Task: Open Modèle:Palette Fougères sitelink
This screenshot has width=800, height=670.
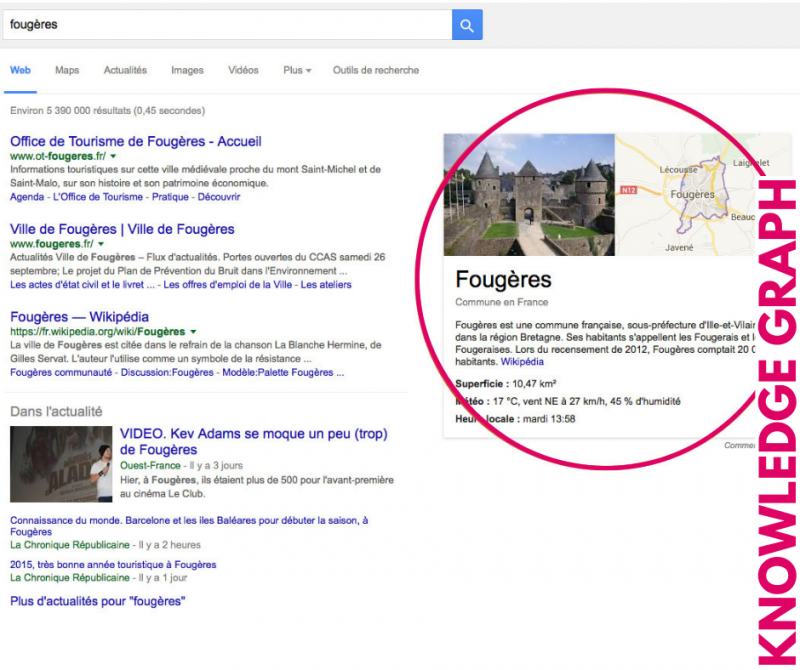Action: point(283,373)
